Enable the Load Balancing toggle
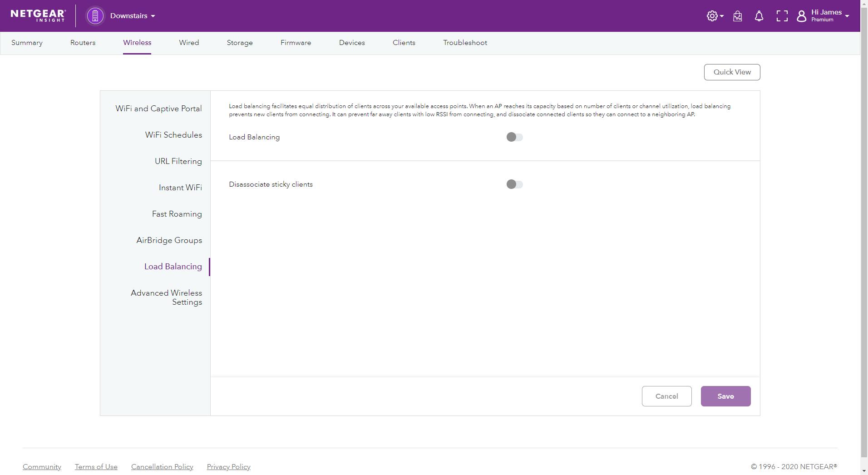This screenshot has width=868, height=475. pos(514,137)
